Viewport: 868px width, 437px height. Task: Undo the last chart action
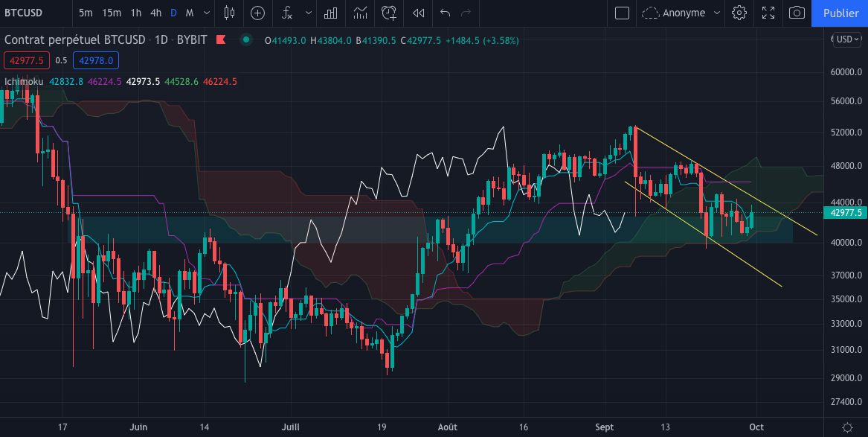pyautogui.click(x=443, y=13)
